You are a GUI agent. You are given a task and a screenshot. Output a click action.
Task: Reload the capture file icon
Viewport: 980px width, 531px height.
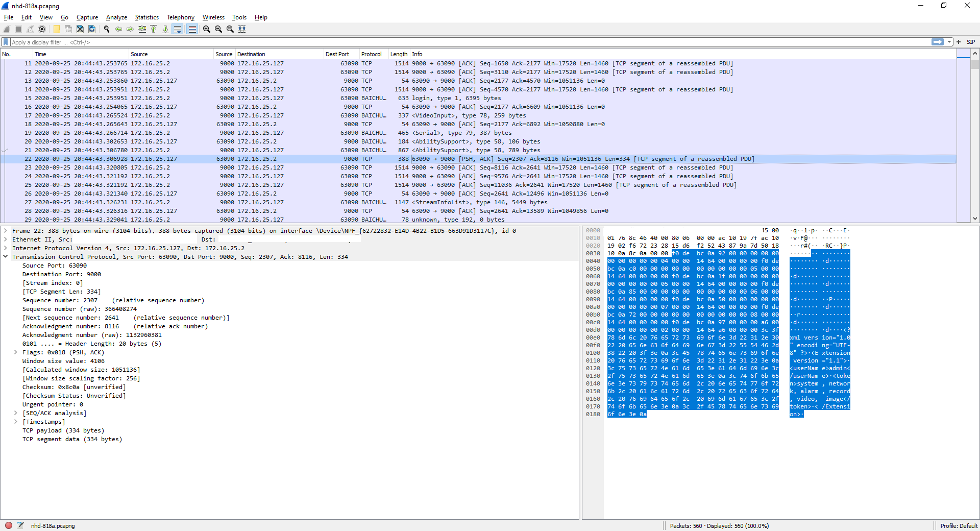[92, 29]
